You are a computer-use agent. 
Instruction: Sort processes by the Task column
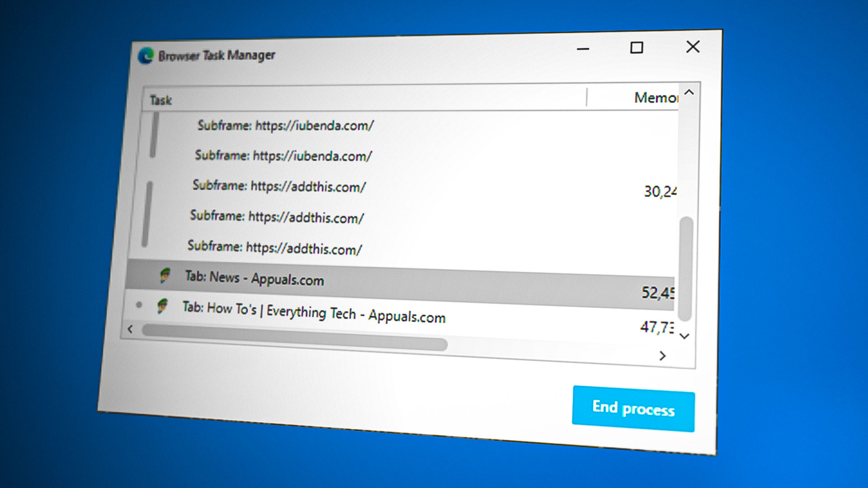point(161,100)
